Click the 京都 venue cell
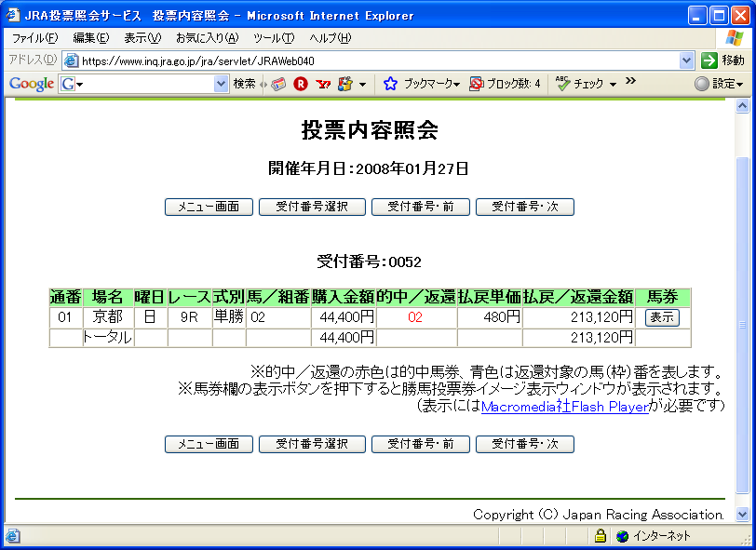 point(107,317)
